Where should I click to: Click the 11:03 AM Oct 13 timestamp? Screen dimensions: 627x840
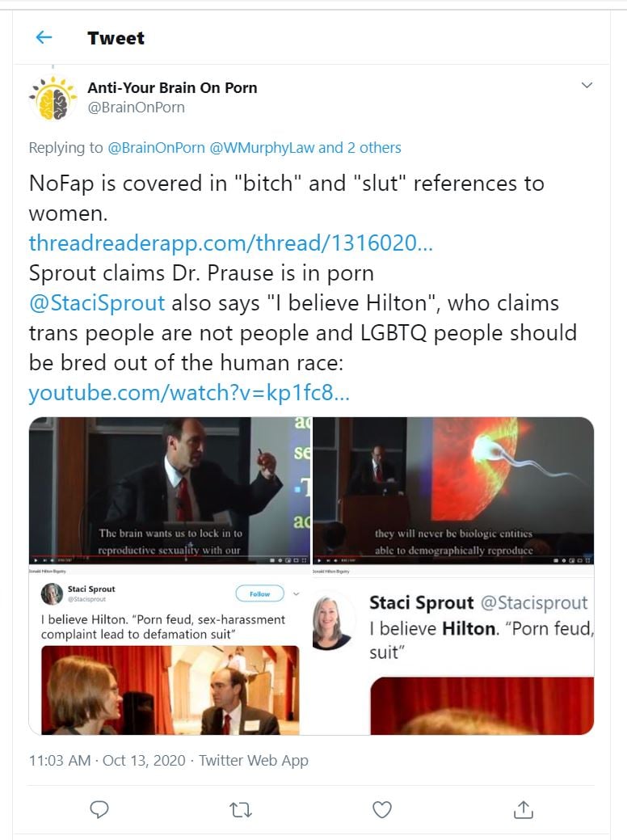tap(107, 761)
